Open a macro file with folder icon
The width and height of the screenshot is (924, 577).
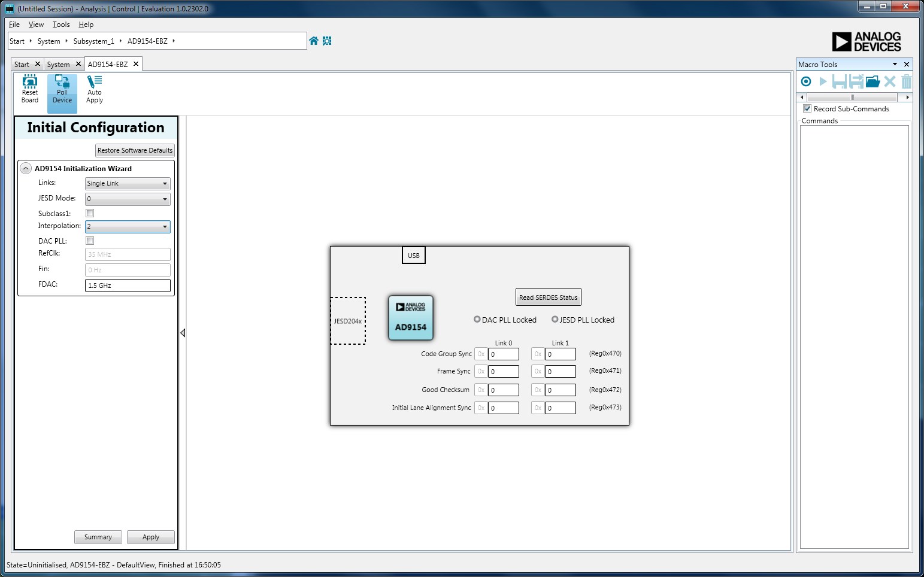[873, 81]
